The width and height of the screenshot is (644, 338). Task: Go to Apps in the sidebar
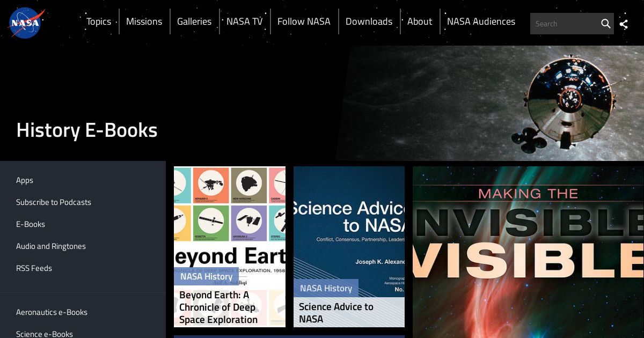[25, 180]
